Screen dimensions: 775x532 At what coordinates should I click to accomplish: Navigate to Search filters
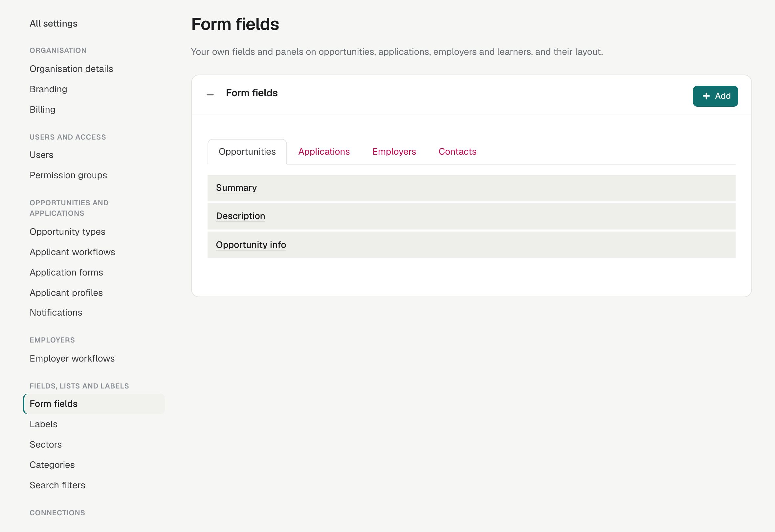[57, 485]
